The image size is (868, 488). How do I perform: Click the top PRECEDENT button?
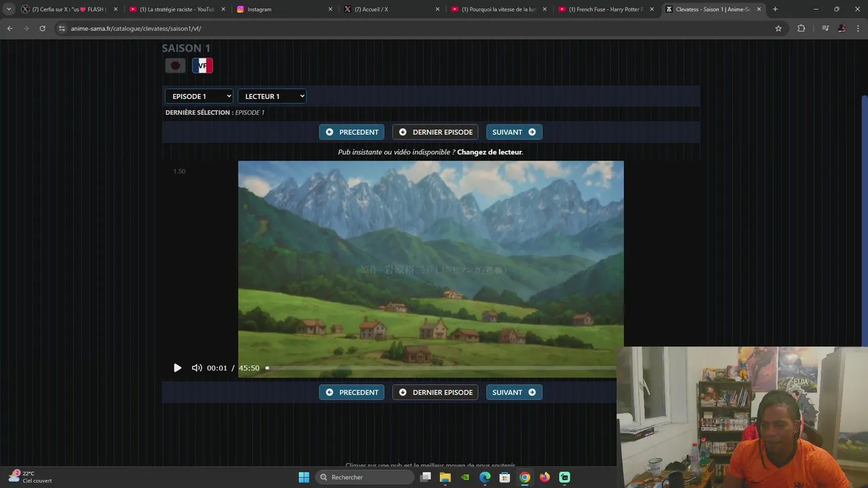tap(352, 132)
